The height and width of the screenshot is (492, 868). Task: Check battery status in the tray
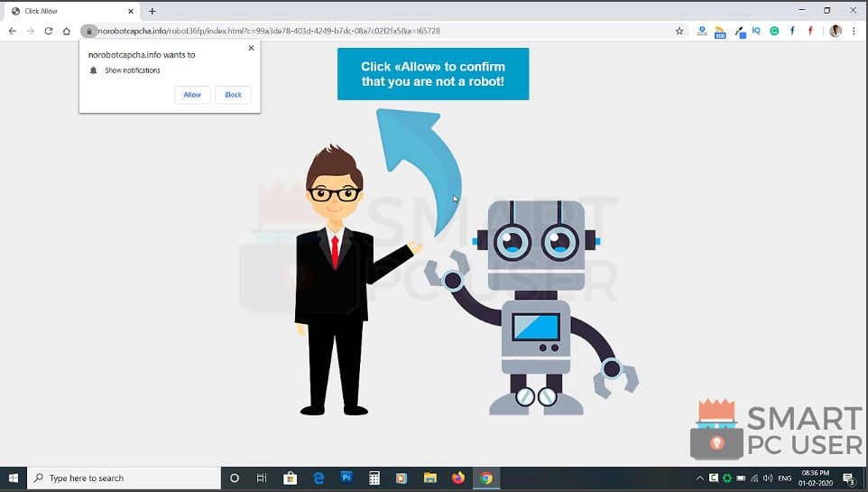[x=741, y=478]
